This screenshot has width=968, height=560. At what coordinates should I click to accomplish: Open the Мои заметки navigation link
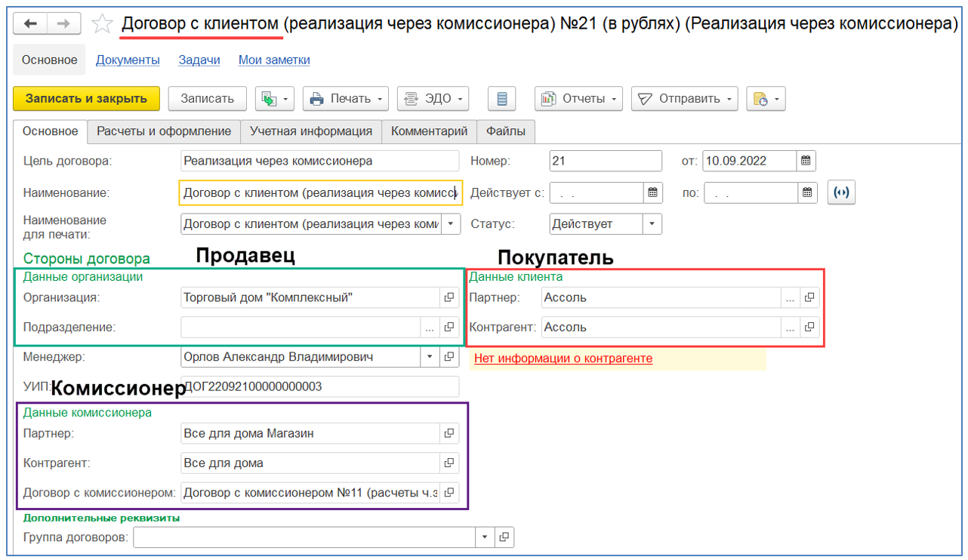tap(274, 60)
